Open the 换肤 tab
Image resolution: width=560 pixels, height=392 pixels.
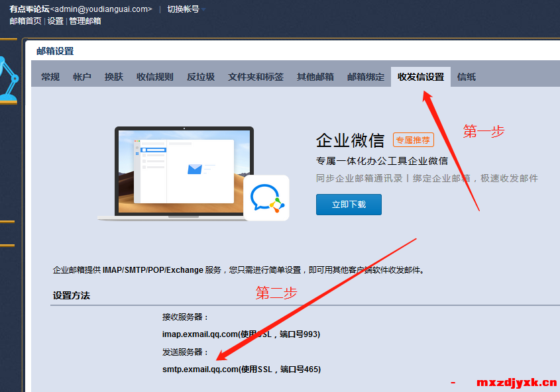(x=113, y=77)
